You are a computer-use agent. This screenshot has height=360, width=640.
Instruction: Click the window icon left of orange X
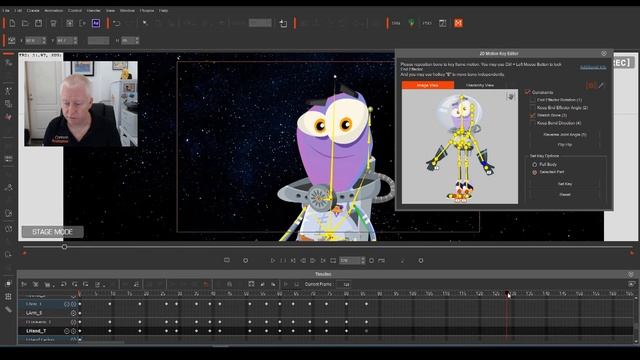tap(443, 23)
